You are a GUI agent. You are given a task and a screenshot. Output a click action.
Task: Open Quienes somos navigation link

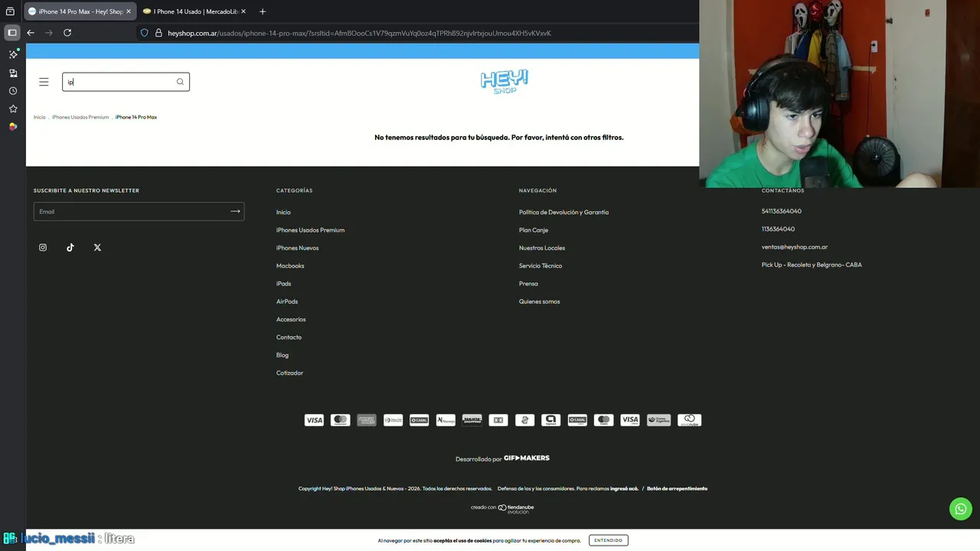539,302
